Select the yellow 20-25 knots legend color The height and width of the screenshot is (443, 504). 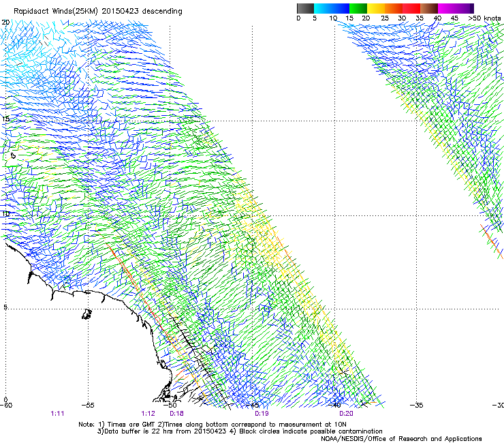pos(376,8)
